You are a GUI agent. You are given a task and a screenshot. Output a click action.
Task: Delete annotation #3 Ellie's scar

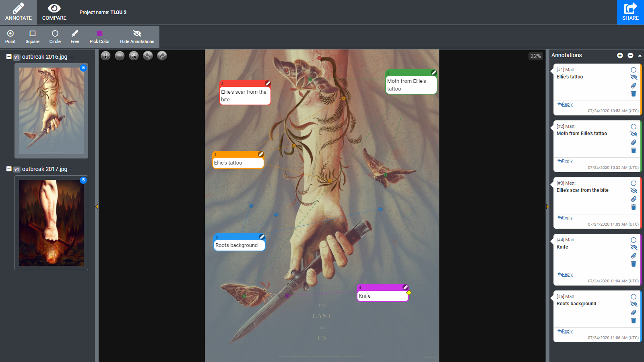[x=634, y=207]
